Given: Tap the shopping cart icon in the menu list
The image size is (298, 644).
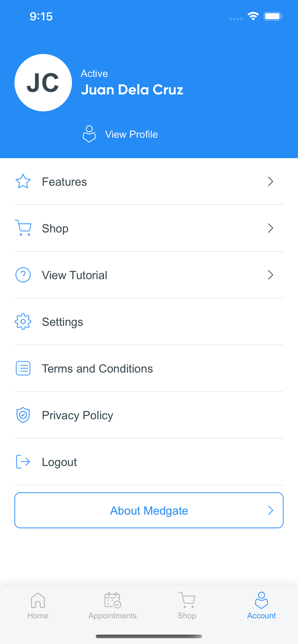Looking at the screenshot, I should click(x=23, y=228).
